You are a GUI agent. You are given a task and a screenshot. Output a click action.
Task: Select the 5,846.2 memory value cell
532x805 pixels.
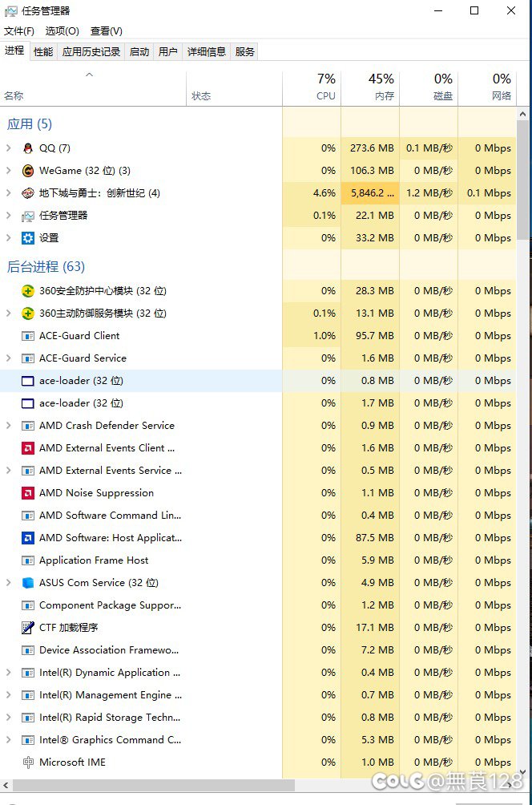click(370, 193)
